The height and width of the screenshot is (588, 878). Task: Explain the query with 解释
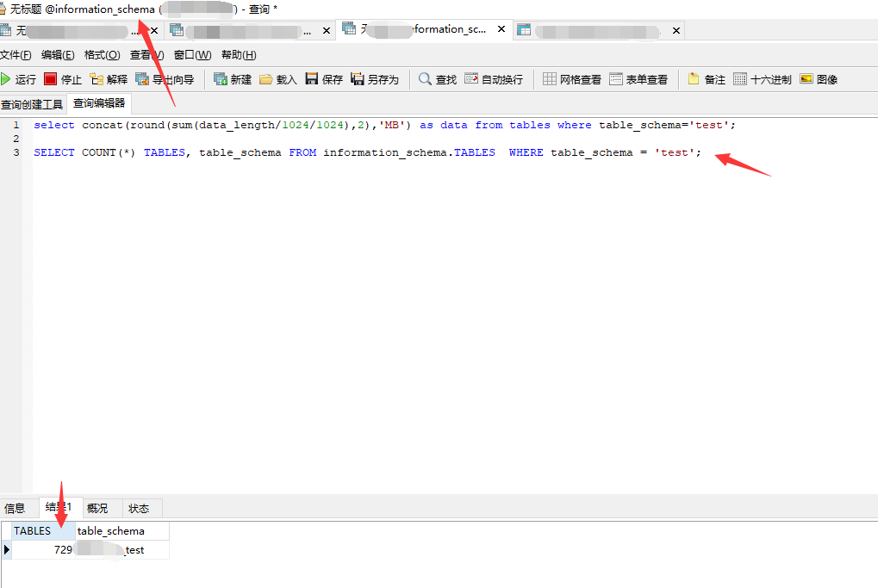[x=109, y=79]
